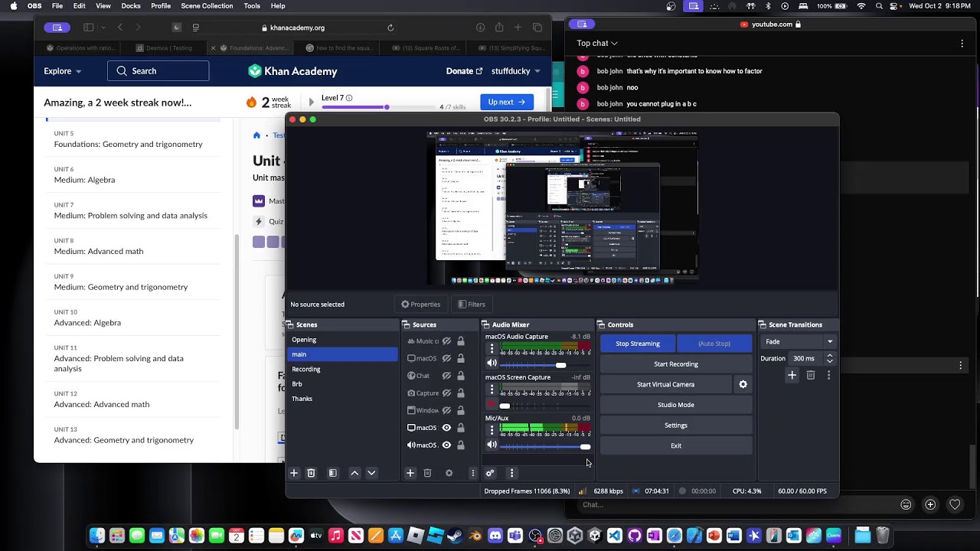Click the Mic/Aux volume slider
The image size is (980, 551).
[545, 446]
